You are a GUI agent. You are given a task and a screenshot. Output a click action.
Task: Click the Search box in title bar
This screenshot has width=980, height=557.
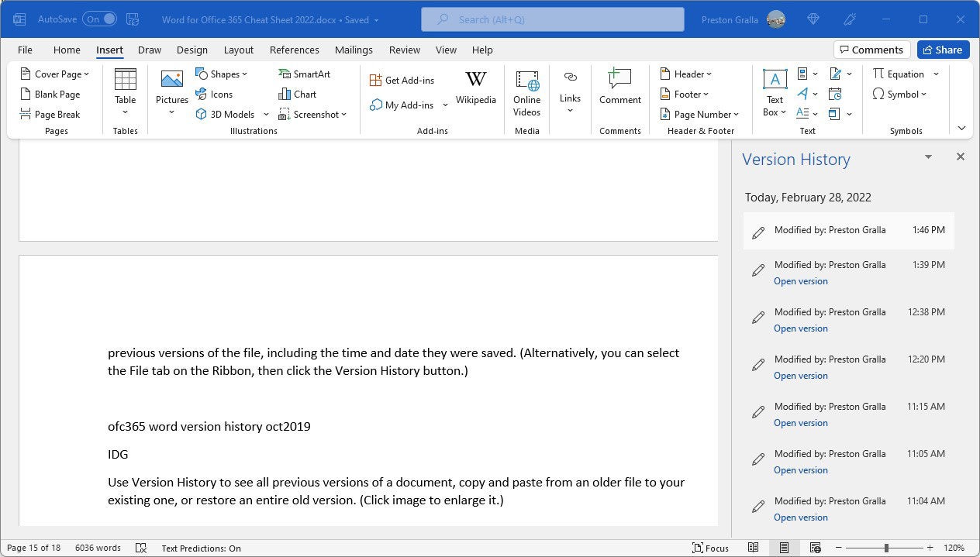(x=553, y=19)
